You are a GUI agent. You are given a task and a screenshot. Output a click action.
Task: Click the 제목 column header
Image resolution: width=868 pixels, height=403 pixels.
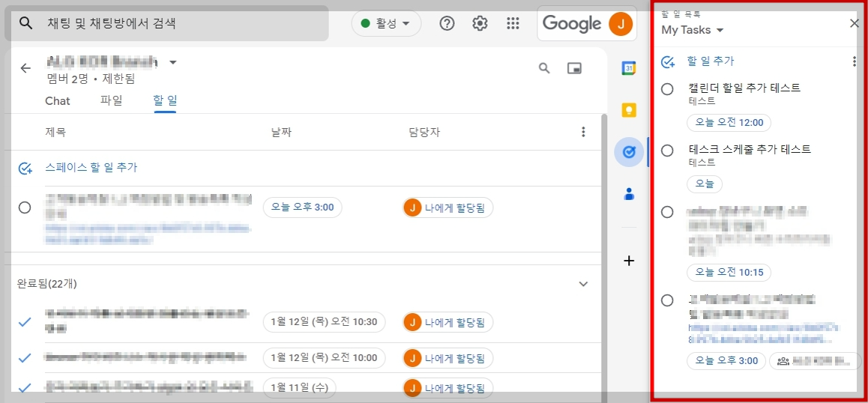click(x=55, y=132)
